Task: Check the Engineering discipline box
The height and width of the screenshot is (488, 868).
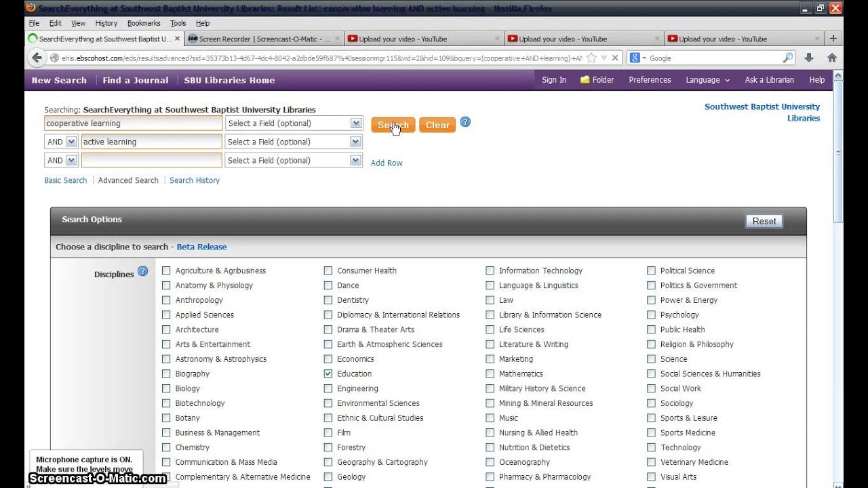Action: point(328,388)
